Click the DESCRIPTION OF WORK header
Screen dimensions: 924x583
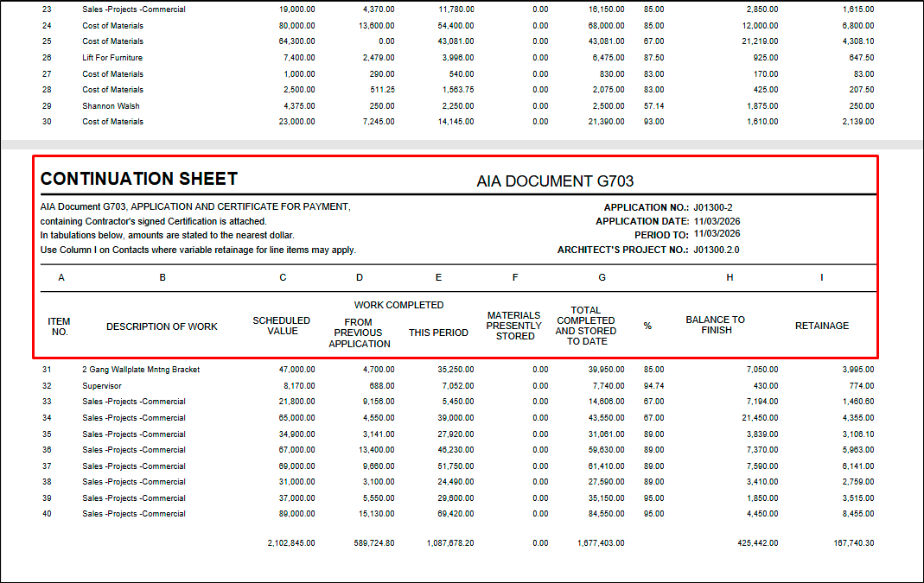click(162, 326)
